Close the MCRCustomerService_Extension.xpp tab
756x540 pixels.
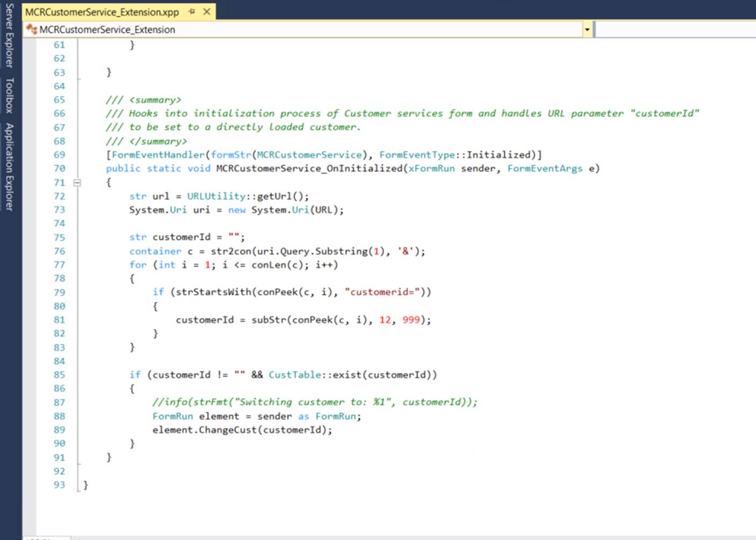pos(207,11)
